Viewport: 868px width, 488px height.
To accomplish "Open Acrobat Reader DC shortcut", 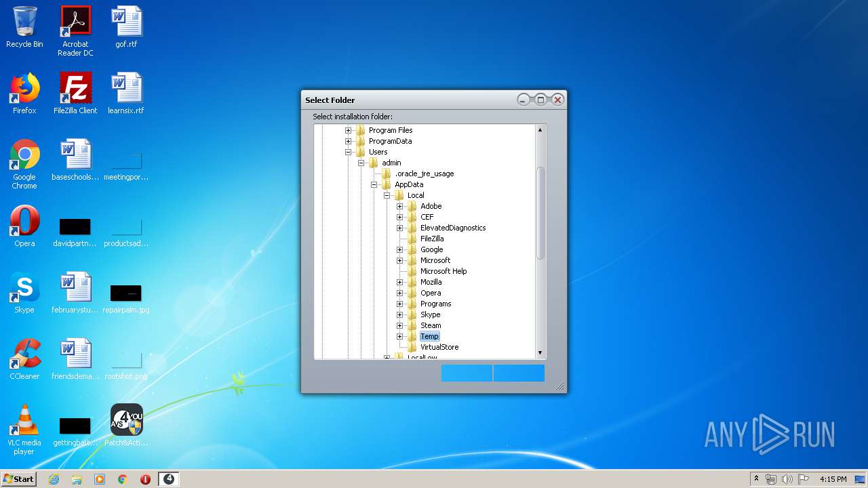I will [75, 31].
